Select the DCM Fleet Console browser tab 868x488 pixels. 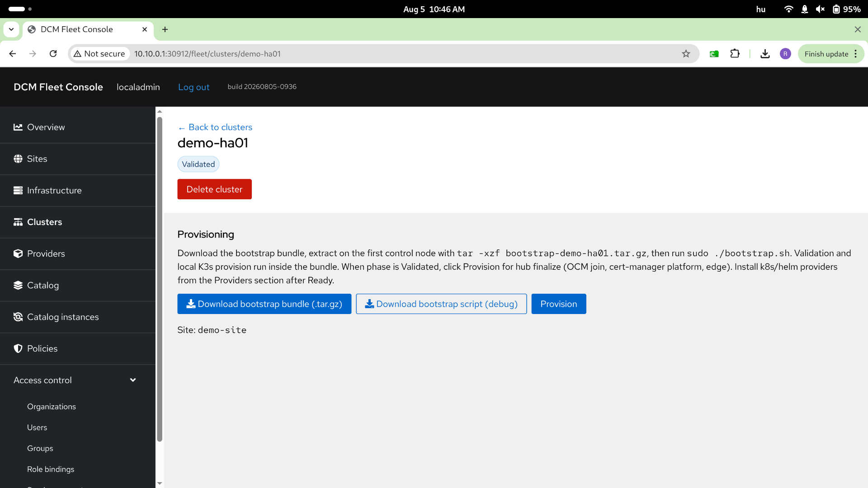[x=88, y=29]
